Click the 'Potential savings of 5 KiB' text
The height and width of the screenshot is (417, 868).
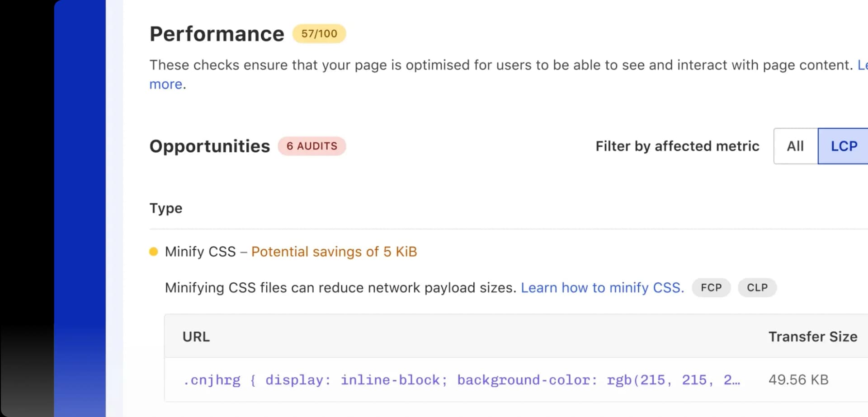click(x=334, y=252)
